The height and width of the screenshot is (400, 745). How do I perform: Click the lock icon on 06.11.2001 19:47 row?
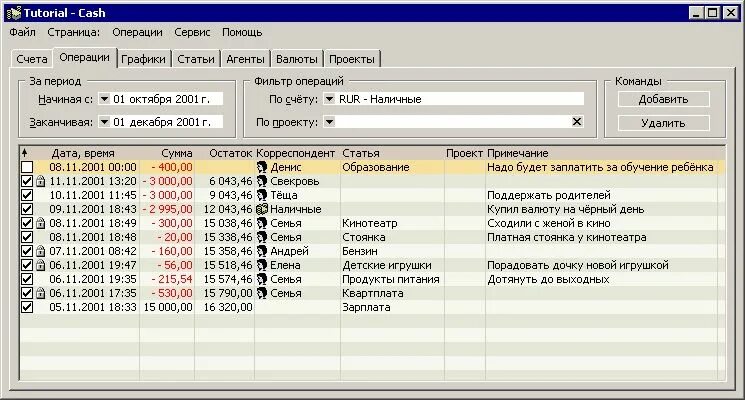[x=40, y=265]
